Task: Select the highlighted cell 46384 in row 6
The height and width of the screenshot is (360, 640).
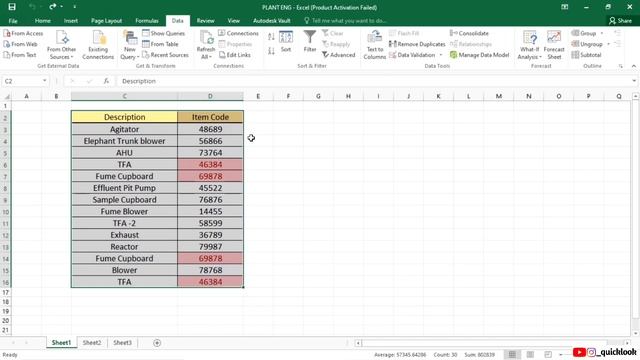Action: pos(210,164)
